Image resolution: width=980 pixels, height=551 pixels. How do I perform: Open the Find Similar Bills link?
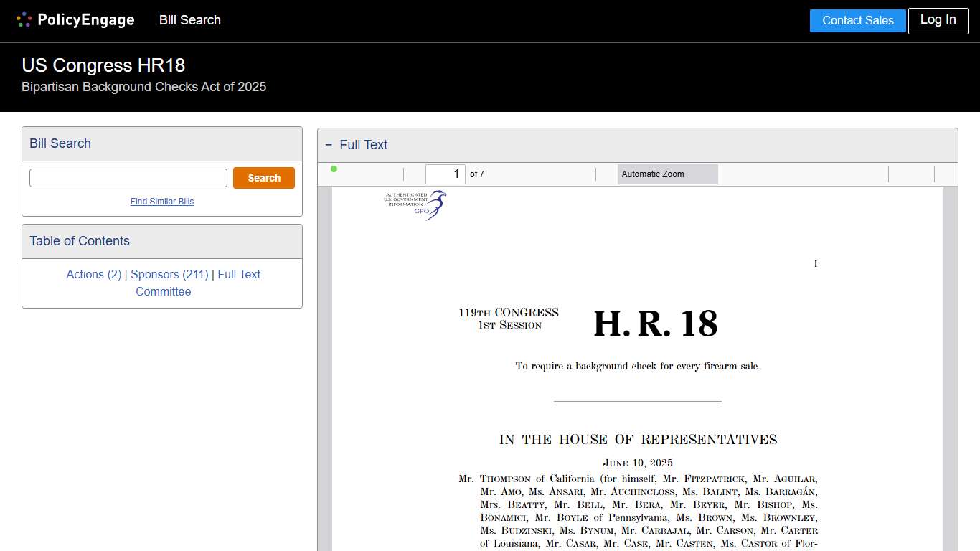coord(162,202)
